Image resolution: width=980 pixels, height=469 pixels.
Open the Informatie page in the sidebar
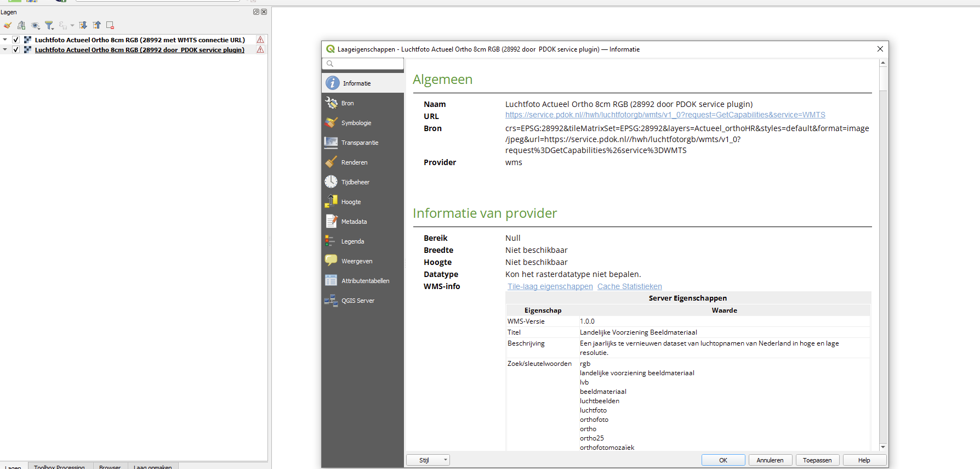click(x=363, y=83)
